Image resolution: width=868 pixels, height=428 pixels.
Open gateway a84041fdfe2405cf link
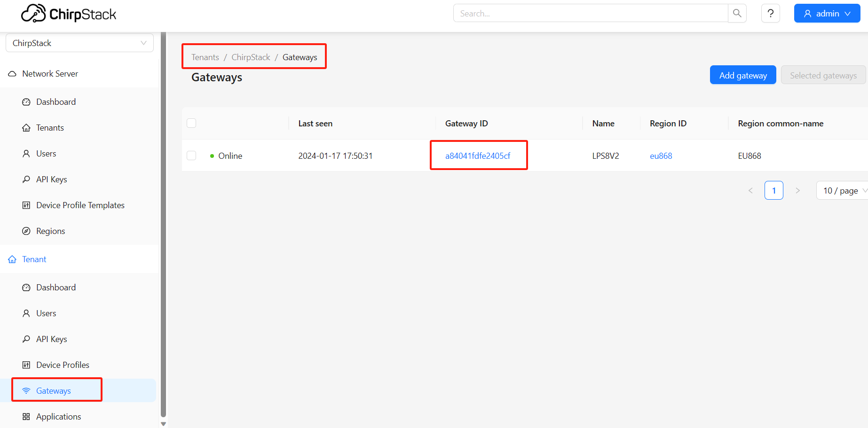pos(478,156)
